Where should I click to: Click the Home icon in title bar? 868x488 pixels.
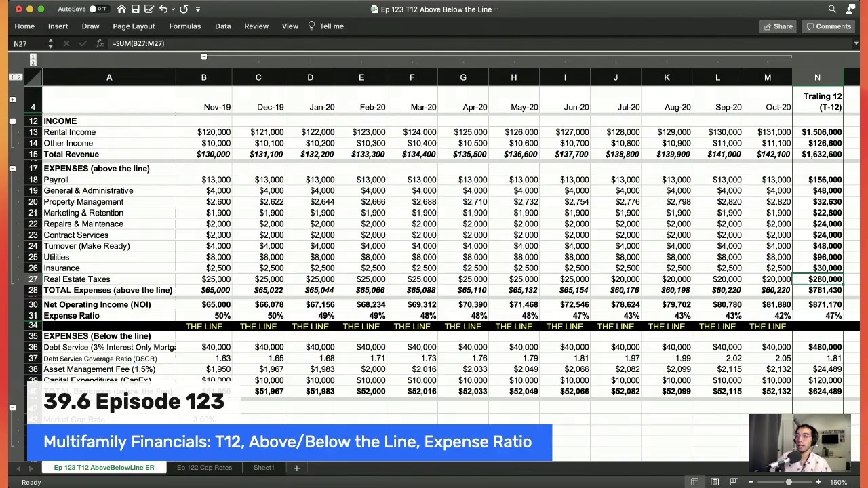[121, 9]
